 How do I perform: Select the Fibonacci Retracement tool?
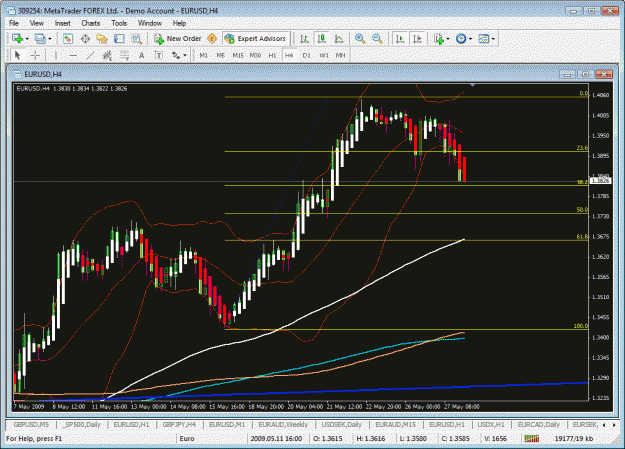(x=124, y=55)
